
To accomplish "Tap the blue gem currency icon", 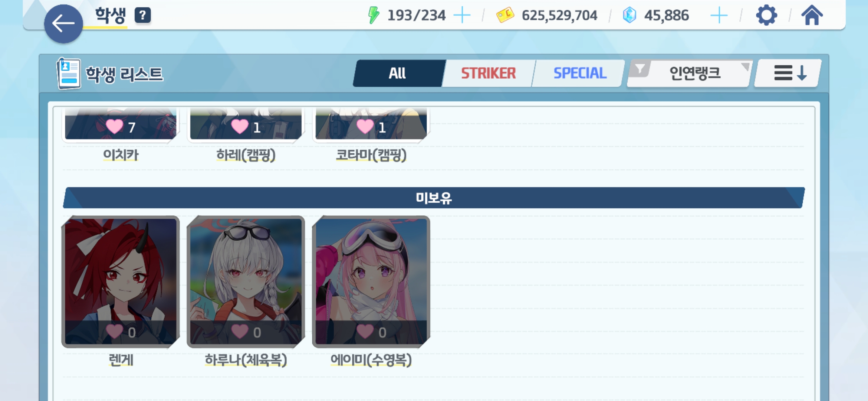I will coord(629,15).
